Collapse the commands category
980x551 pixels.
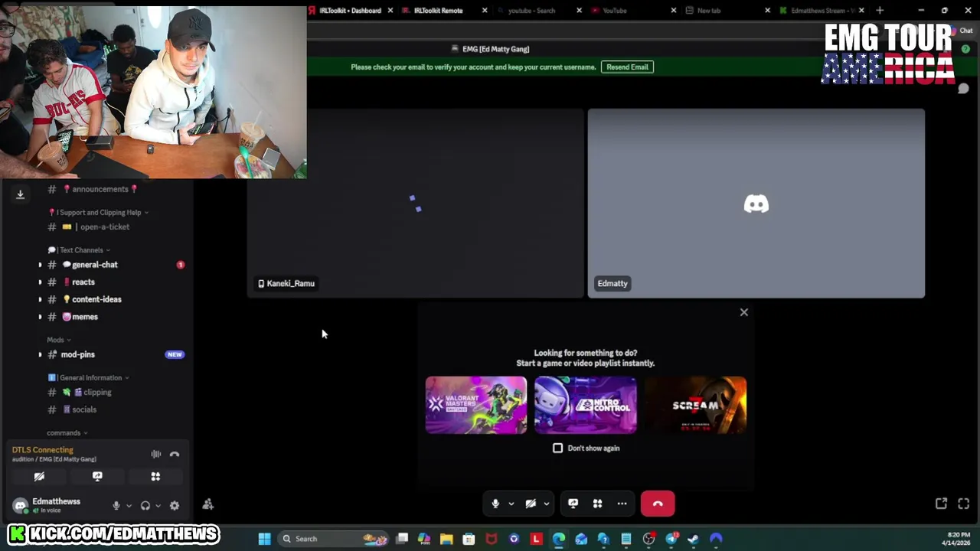(67, 433)
